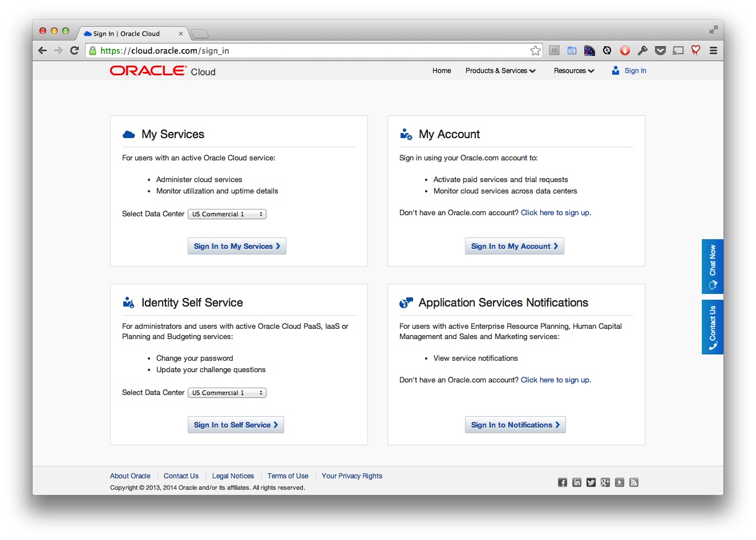Open Identity Self Service Data Center dropdown
756x540 pixels.
(227, 393)
